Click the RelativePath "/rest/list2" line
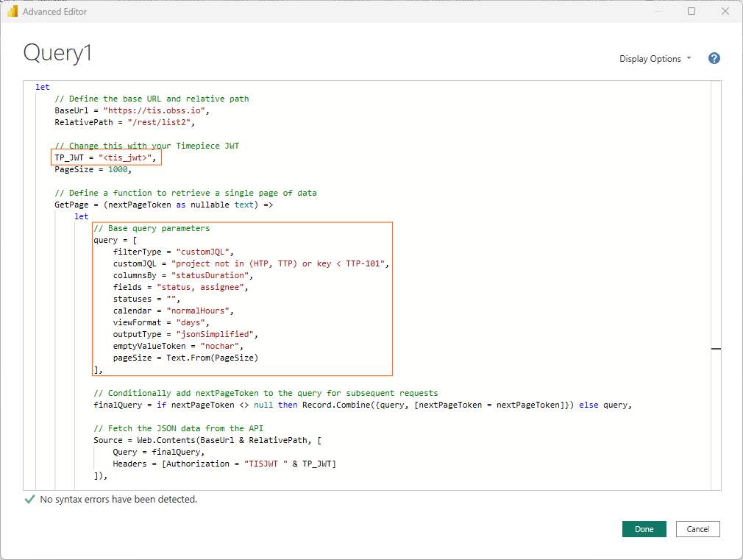Image resolution: width=743 pixels, height=560 pixels. click(124, 122)
